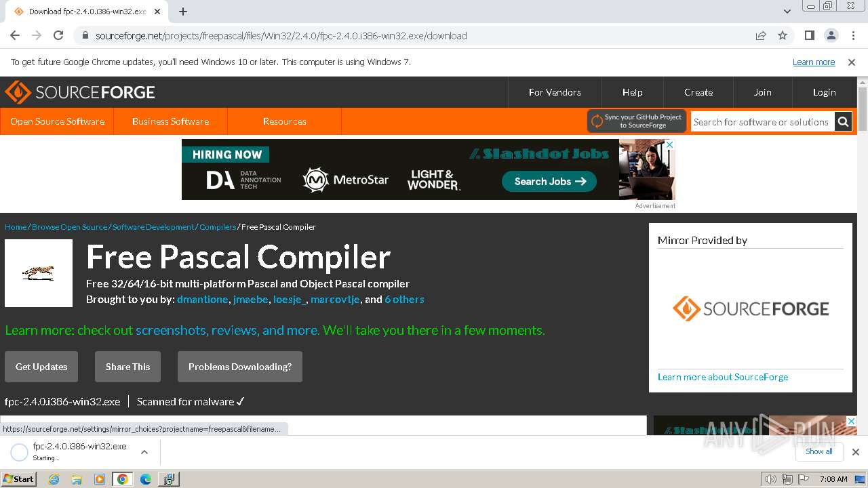Open Windows Explorer folder on taskbar
This screenshot has width=868, height=488.
(77, 479)
